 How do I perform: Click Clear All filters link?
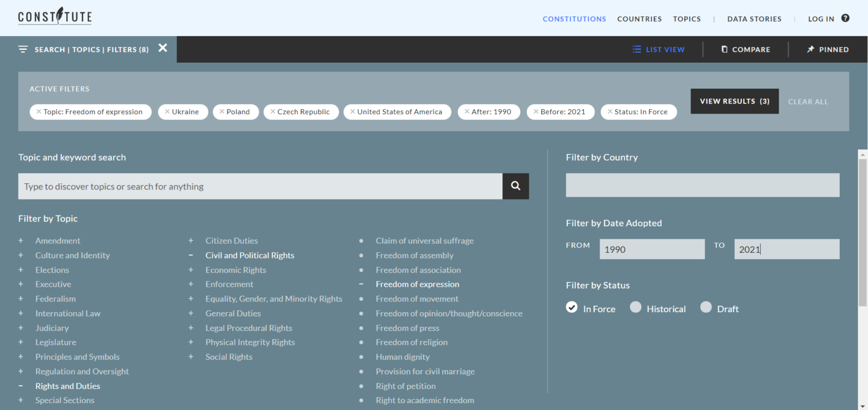tap(808, 102)
